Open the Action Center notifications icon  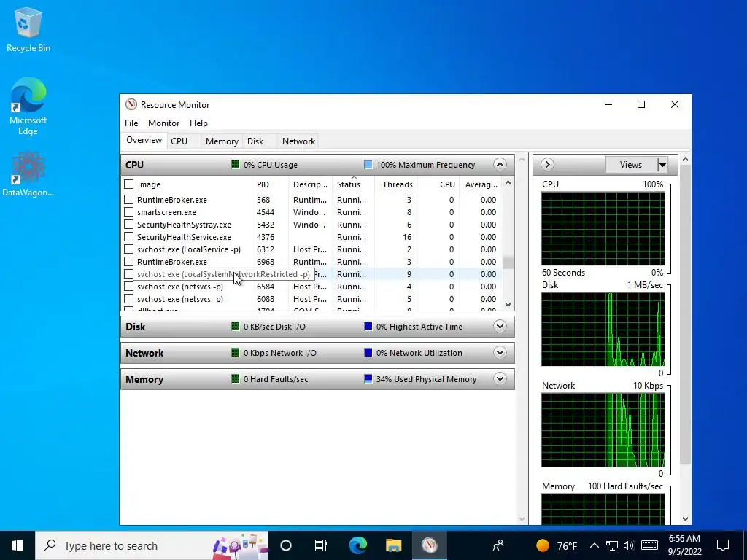pyautogui.click(x=723, y=545)
